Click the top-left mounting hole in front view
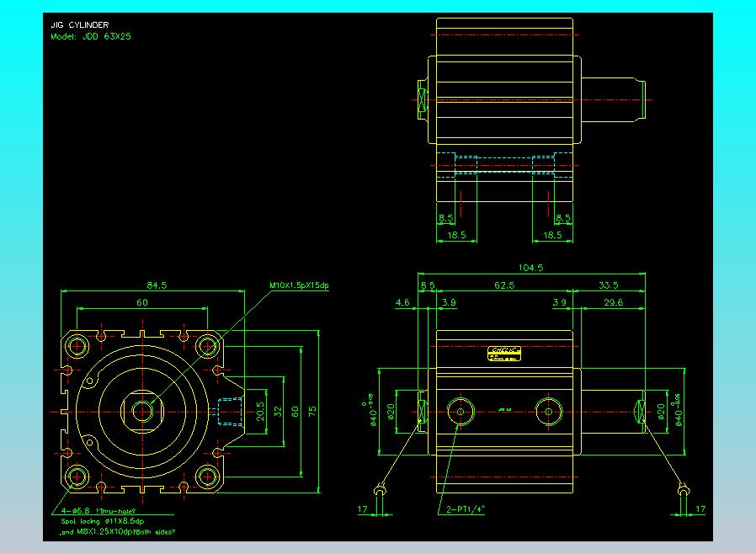Screen dimensions: 756x554 pos(77,345)
